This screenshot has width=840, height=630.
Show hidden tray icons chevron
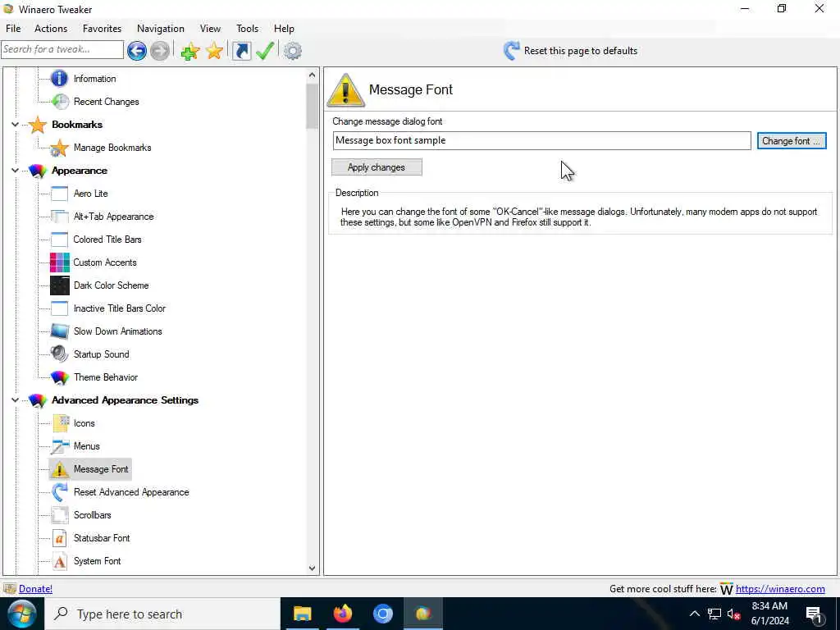694,614
